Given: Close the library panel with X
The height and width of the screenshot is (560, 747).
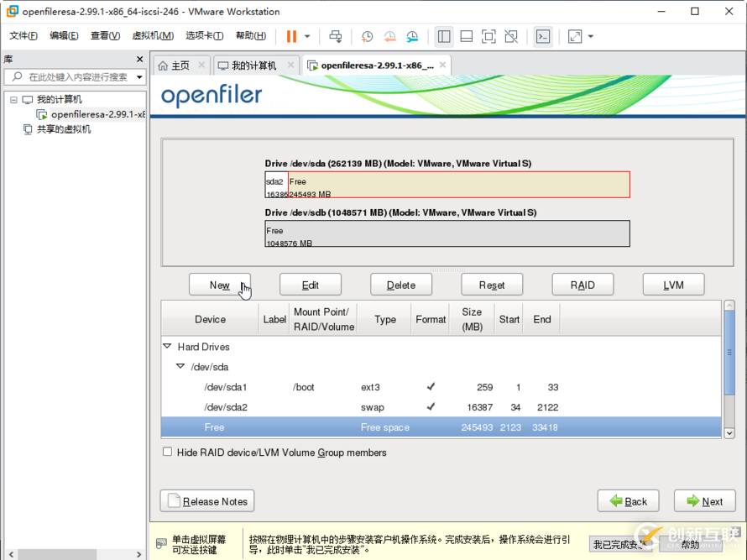Looking at the screenshot, I should (140, 59).
